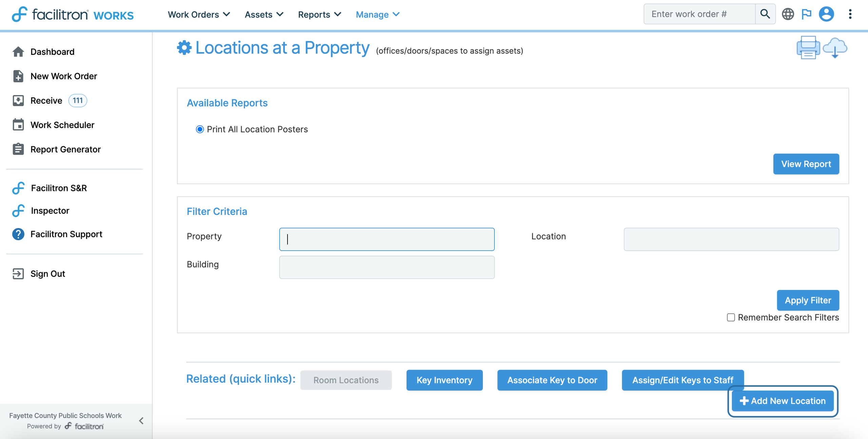Collapse the sidebar with chevron

[x=141, y=421]
